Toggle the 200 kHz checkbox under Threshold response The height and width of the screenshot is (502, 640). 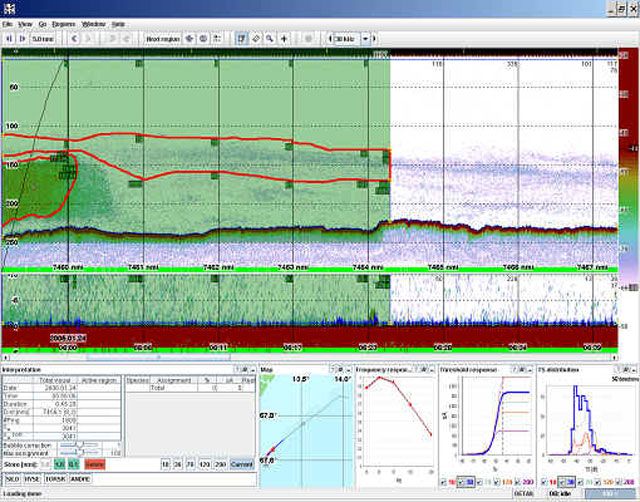click(518, 482)
